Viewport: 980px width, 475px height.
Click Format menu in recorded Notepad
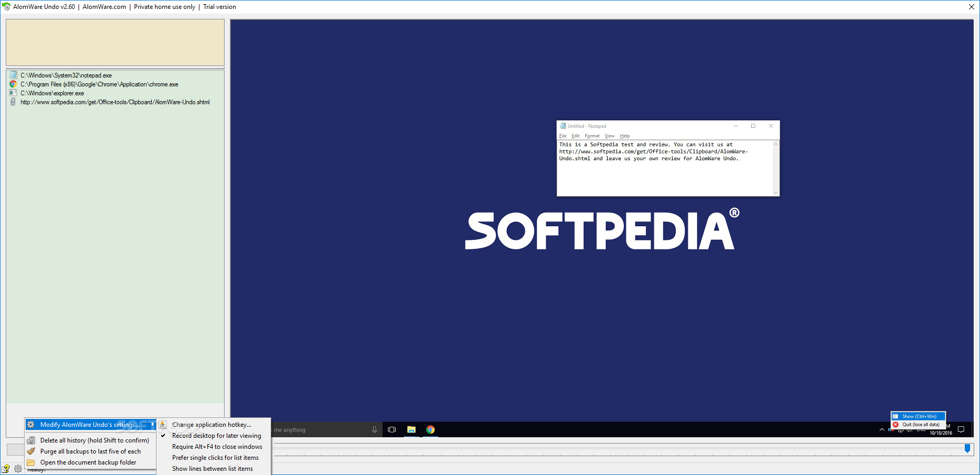pos(592,136)
